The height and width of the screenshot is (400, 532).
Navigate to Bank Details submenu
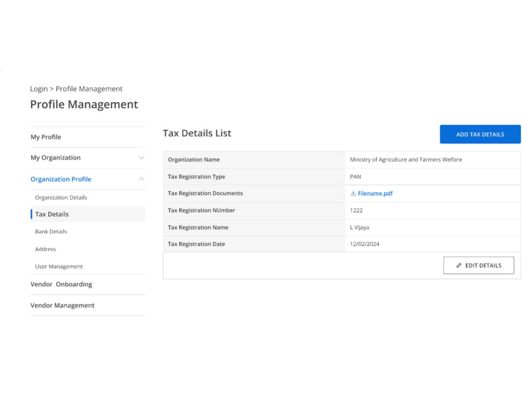click(x=51, y=232)
